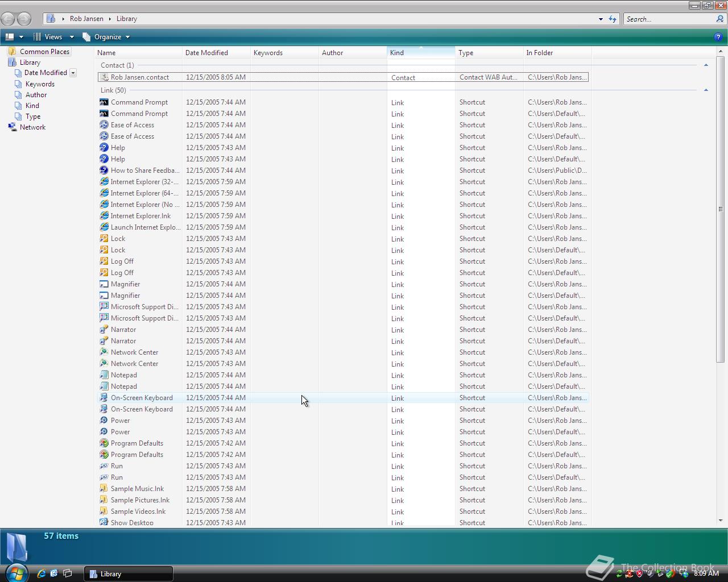Click the C:\Users\Public\D... folder cell
Viewport: 728px width, 582px height.
point(557,171)
